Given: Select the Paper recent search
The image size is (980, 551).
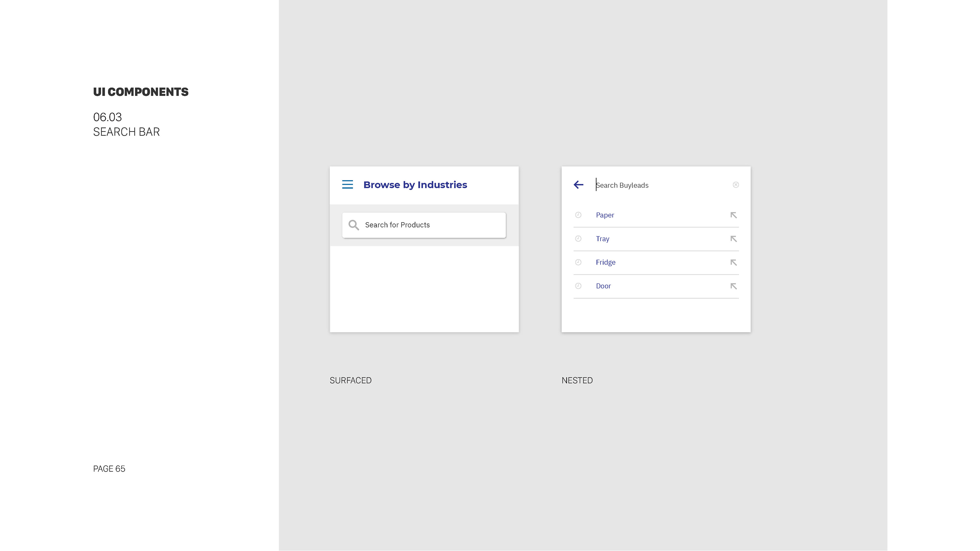Looking at the screenshot, I should 656,215.
